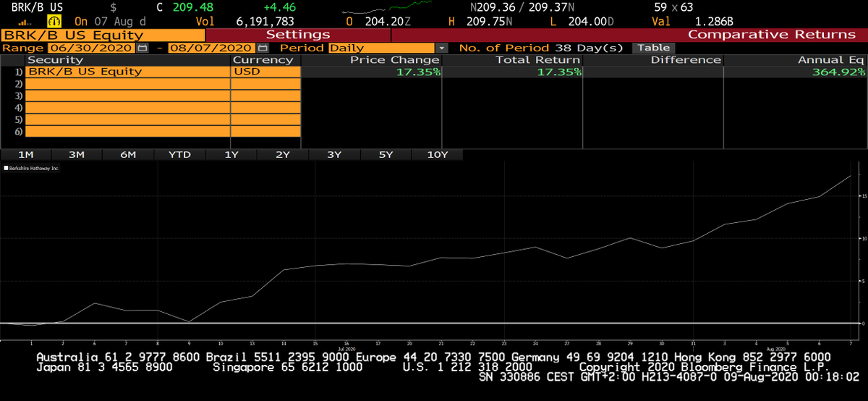
Task: Click the BRK/B US ticker in header
Action: pyautogui.click(x=36, y=7)
